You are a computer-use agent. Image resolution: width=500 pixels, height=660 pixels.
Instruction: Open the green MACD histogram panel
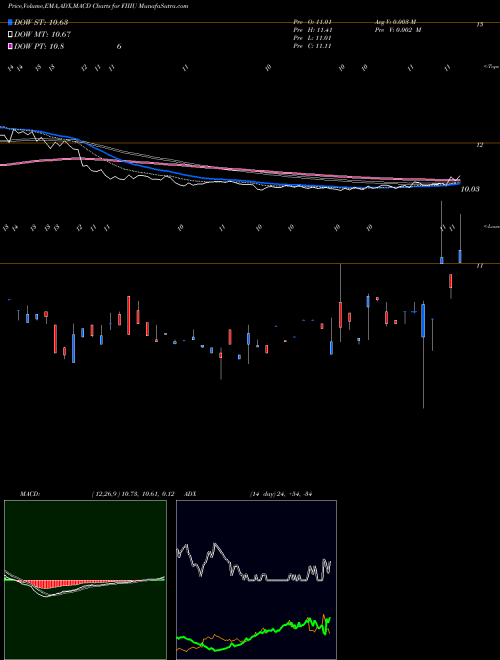point(85,580)
